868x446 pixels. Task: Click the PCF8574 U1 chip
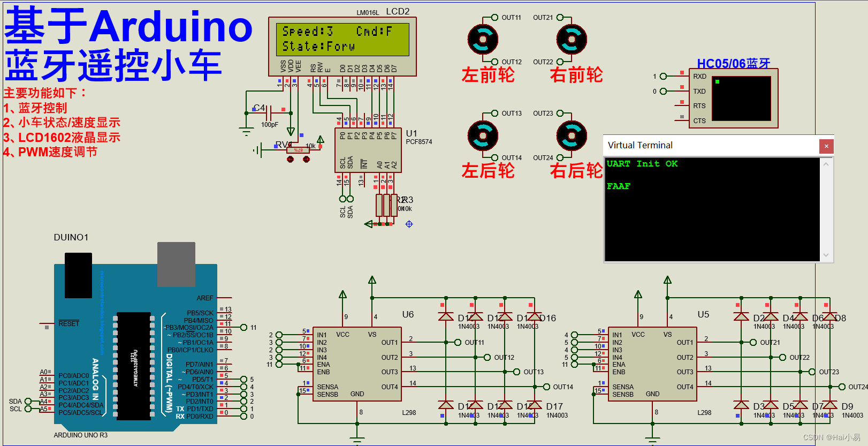point(368,150)
